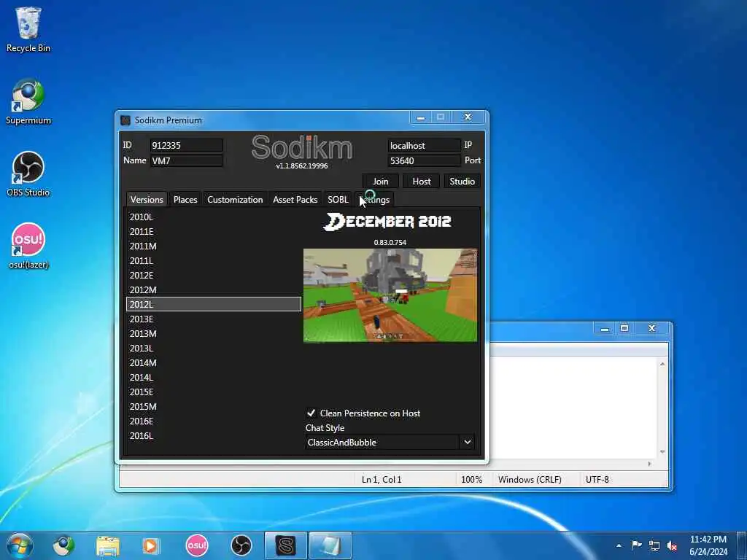Open the Chat Style ClassicAndBubble dropdown

pos(390,443)
